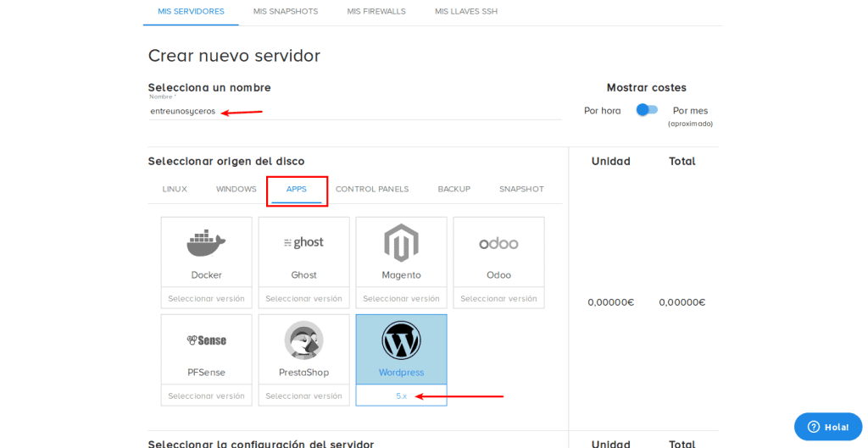Open PFSense version selector
868x448 pixels.
click(207, 395)
